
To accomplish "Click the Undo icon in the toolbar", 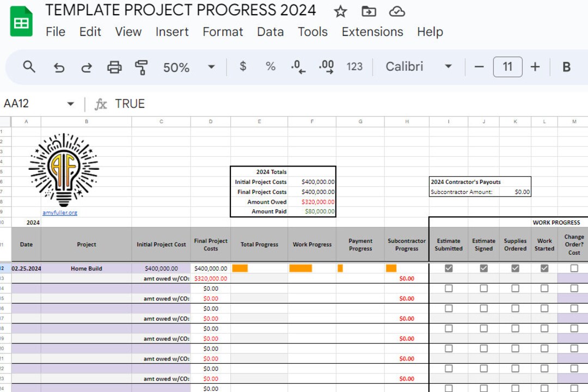I will tap(60, 67).
